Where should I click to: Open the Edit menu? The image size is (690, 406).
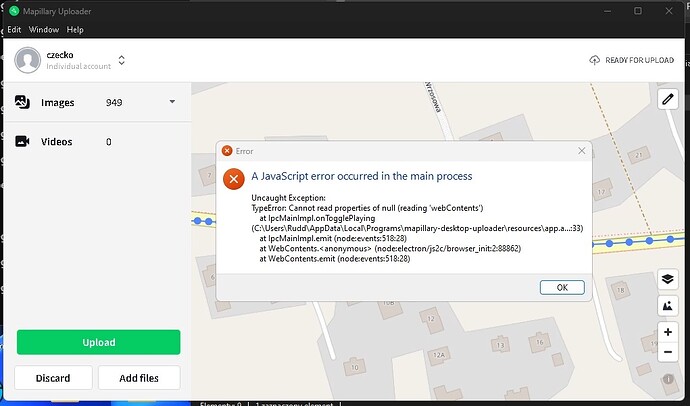point(14,29)
